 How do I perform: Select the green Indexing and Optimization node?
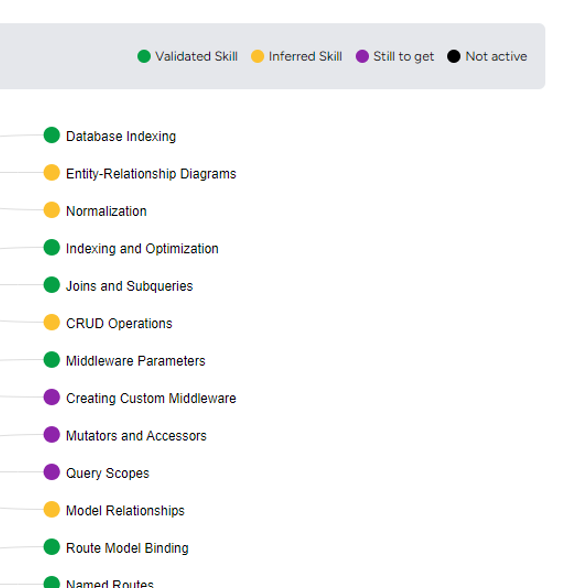click(52, 248)
